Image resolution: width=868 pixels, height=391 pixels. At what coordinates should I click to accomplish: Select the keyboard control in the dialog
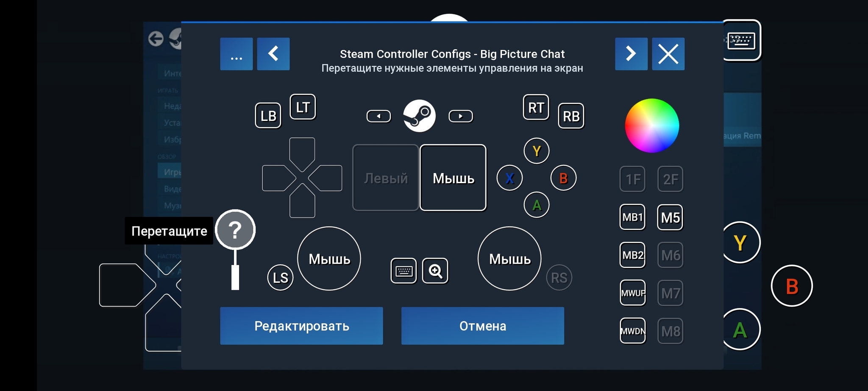coord(403,271)
